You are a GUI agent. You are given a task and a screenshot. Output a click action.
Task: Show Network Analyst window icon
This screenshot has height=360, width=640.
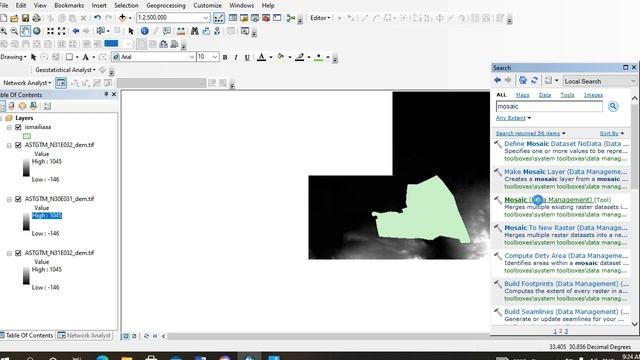point(61,83)
